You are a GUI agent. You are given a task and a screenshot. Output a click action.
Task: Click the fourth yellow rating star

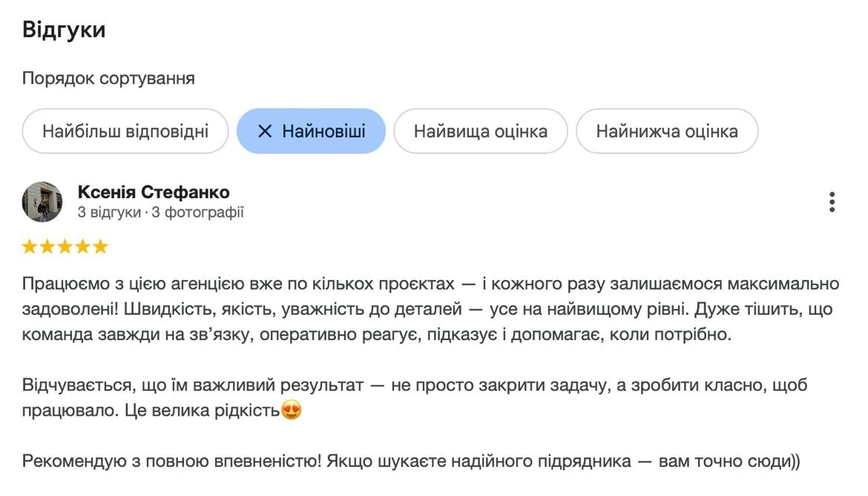(83, 247)
